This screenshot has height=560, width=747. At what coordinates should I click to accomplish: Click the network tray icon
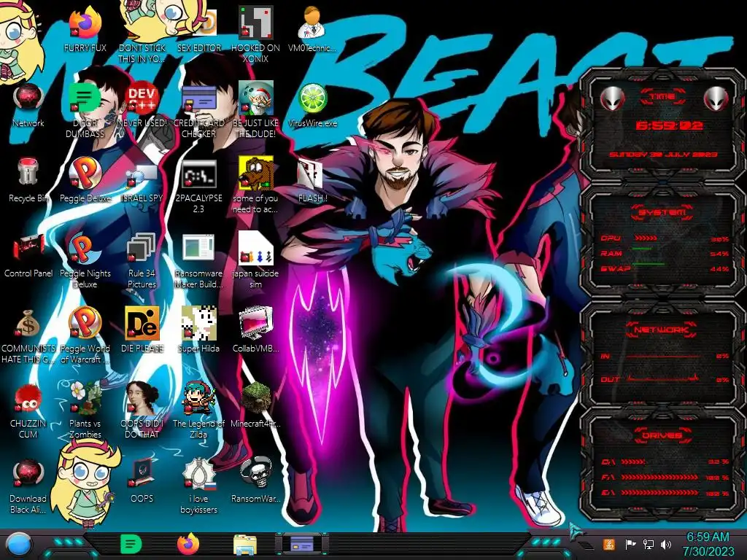[648, 544]
